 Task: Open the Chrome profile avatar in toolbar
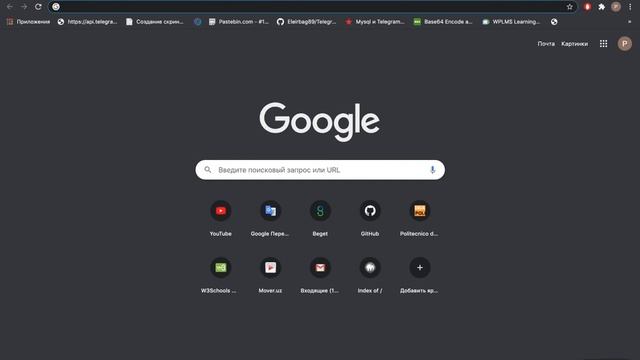point(616,7)
